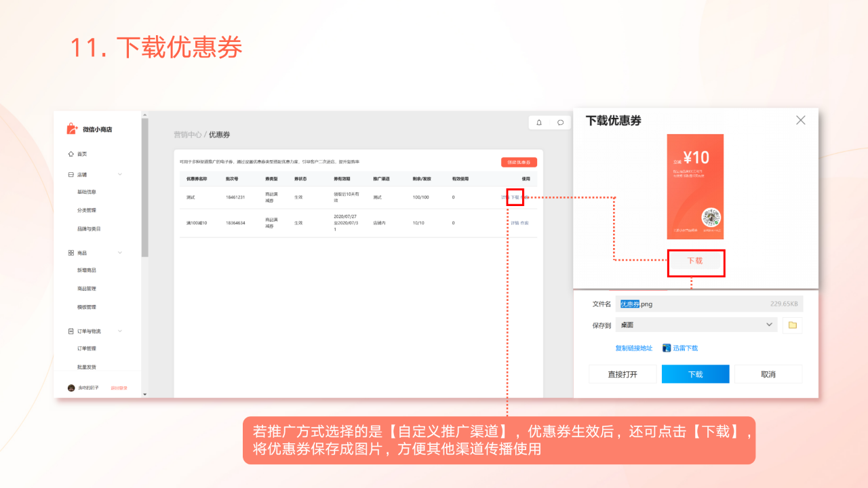Screen dimensions: 868x488
Task: Open 商品管理 in the sidebar
Action: (87, 289)
